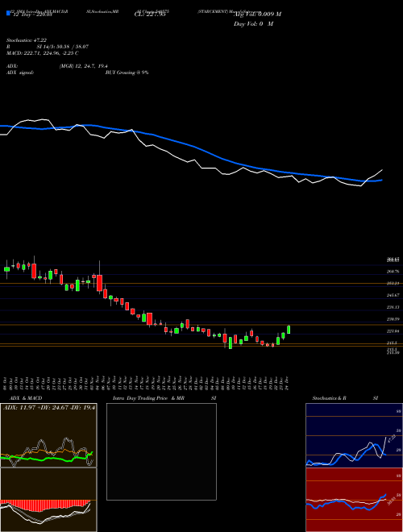Click the 'ADX & MACD' panel title
The width and height of the screenshot is (403, 532).
pos(26,398)
